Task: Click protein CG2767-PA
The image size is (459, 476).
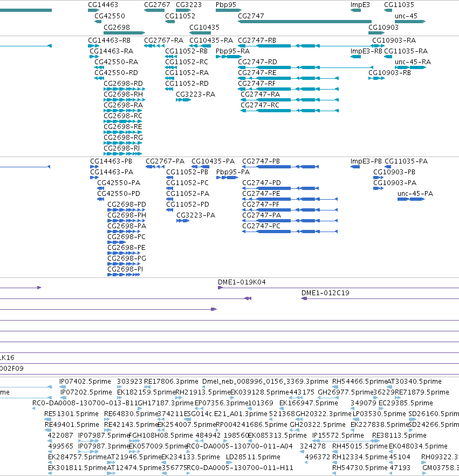Action: pyautogui.click(x=165, y=161)
